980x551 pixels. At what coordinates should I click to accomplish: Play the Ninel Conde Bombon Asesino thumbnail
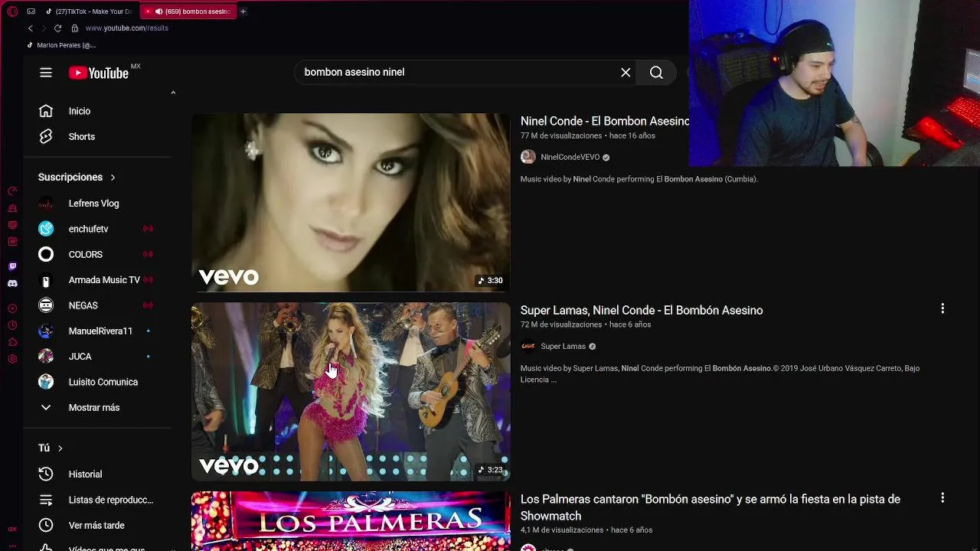[x=351, y=202]
